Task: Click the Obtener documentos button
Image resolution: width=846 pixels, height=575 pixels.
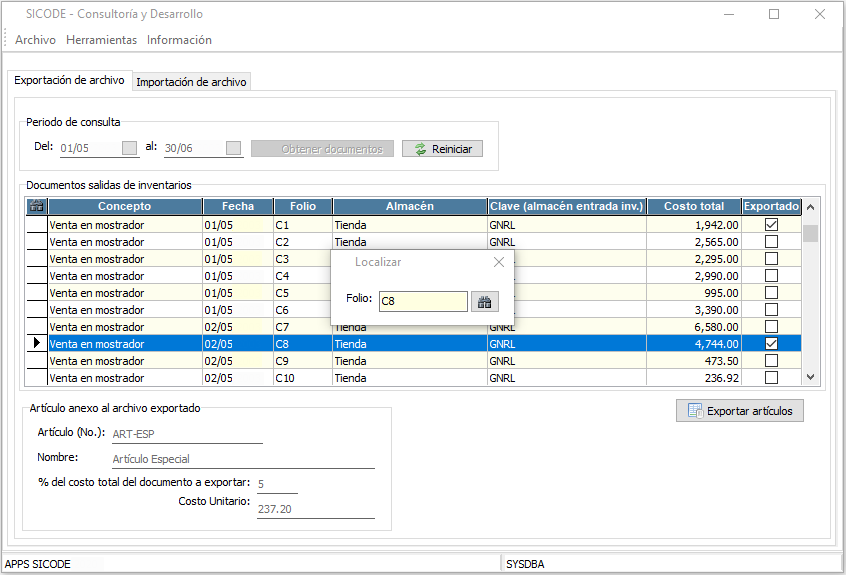Action: pos(322,149)
